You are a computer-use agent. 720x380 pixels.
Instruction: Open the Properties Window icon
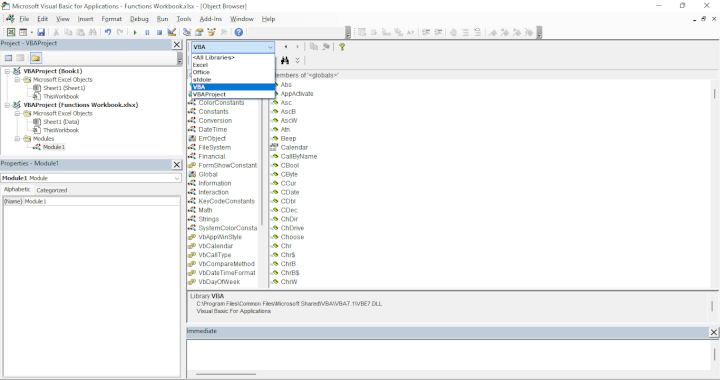pos(199,32)
